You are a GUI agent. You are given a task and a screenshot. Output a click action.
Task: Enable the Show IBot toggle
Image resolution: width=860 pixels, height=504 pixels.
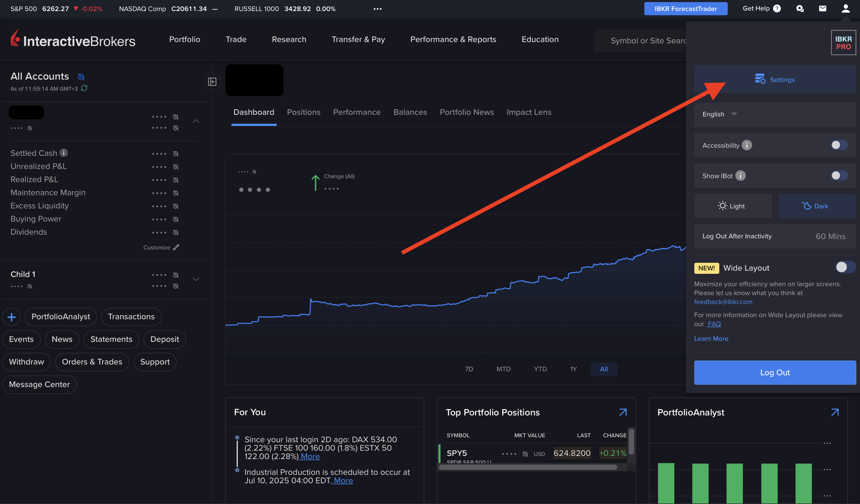tap(839, 176)
